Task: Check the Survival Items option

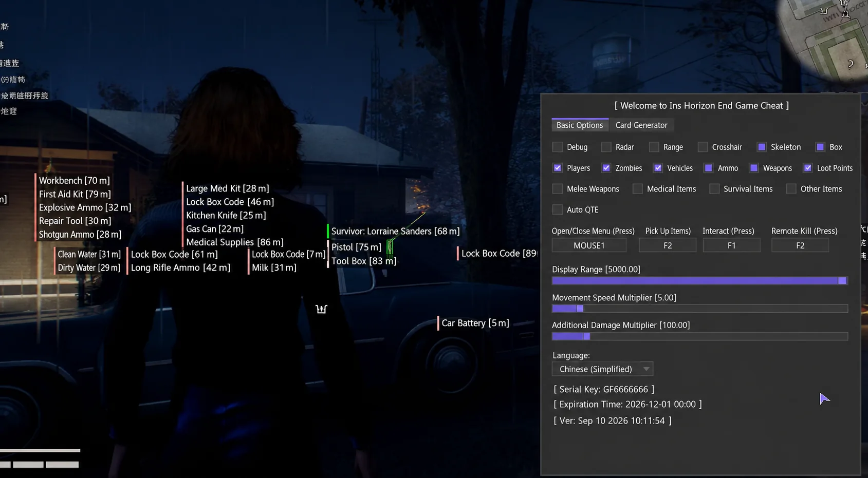Action: (714, 189)
